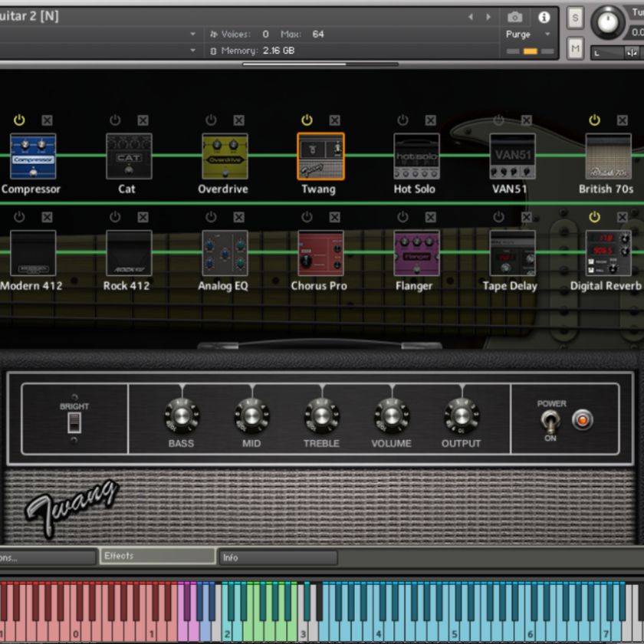644x644 pixels.
Task: Remove the Modern 412 cabinet with X
Action: click(48, 217)
